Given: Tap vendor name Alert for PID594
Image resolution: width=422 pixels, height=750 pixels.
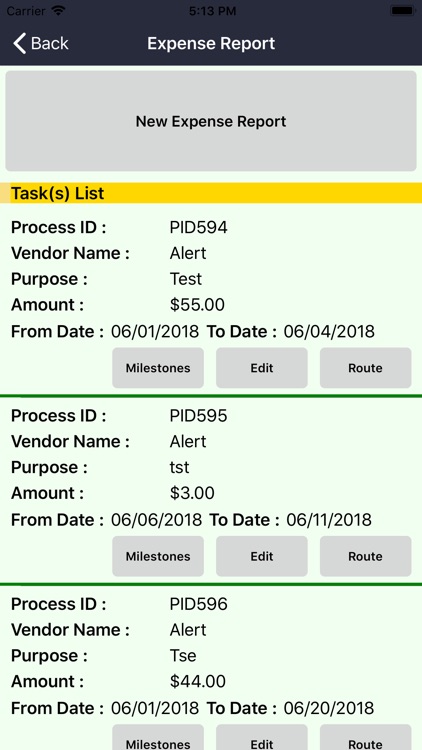Looking at the screenshot, I should click(188, 254).
